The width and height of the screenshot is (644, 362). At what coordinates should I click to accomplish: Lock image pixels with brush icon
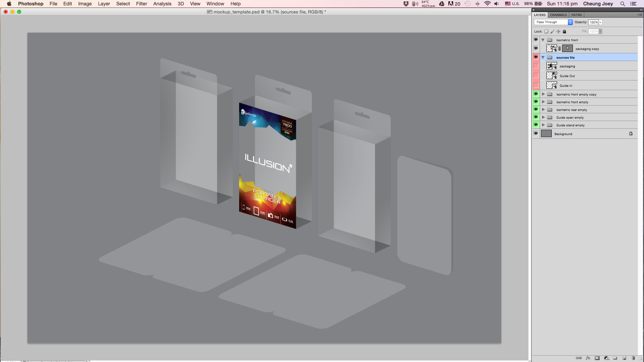[x=552, y=32]
